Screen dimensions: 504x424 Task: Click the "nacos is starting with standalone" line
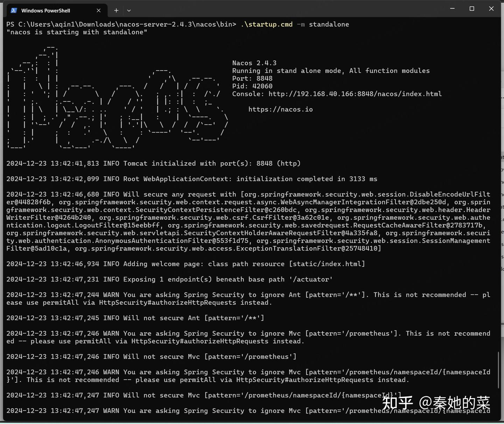click(x=77, y=32)
